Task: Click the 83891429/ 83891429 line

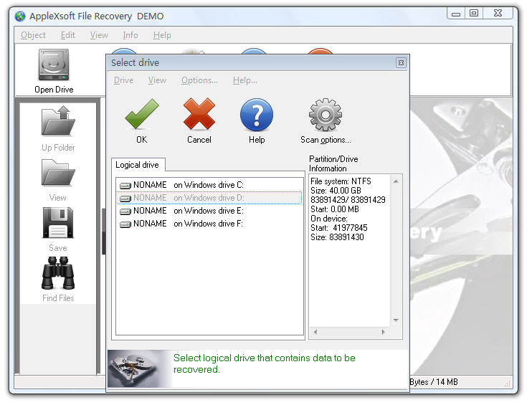Action: tap(348, 200)
